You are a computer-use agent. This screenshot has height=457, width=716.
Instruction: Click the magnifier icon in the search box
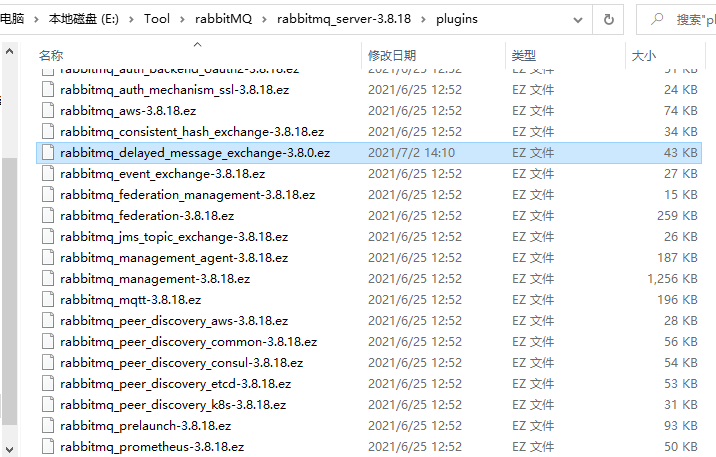point(657,19)
